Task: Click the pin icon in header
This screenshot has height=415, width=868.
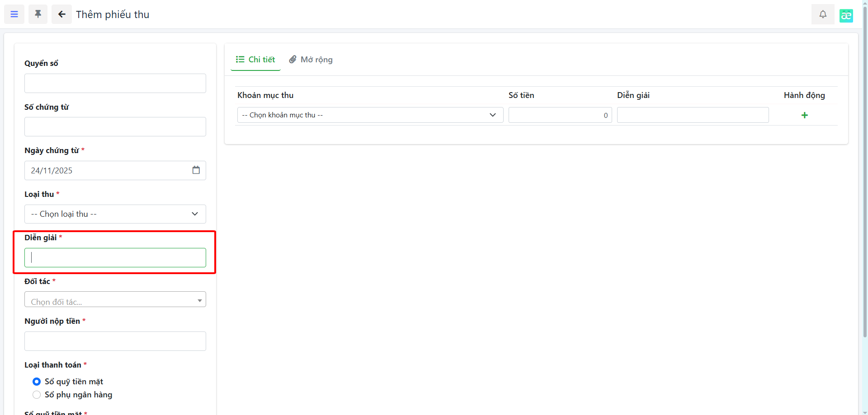Action: pyautogui.click(x=38, y=14)
